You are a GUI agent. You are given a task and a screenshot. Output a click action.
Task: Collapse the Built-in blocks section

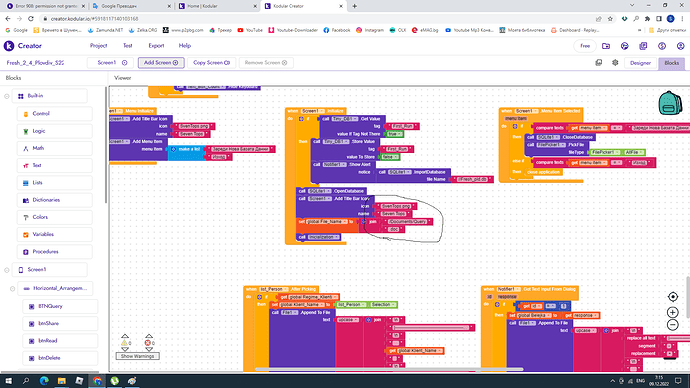pos(7,96)
